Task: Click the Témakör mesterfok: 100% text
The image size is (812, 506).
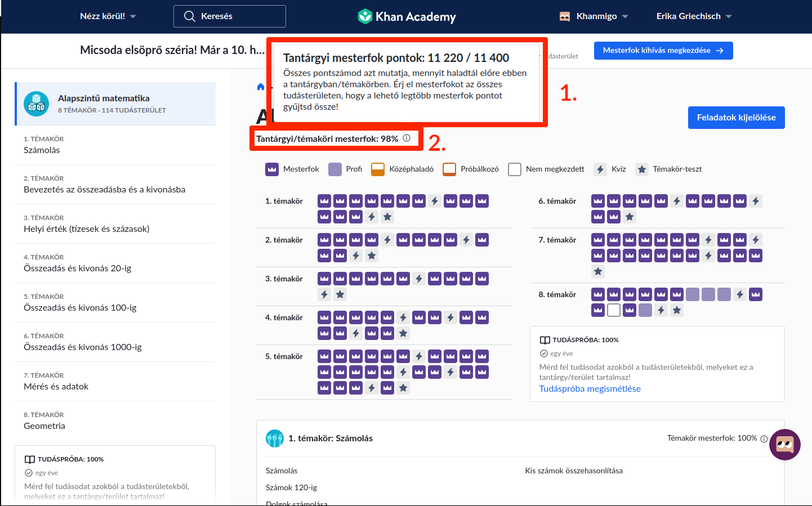Action: [712, 438]
